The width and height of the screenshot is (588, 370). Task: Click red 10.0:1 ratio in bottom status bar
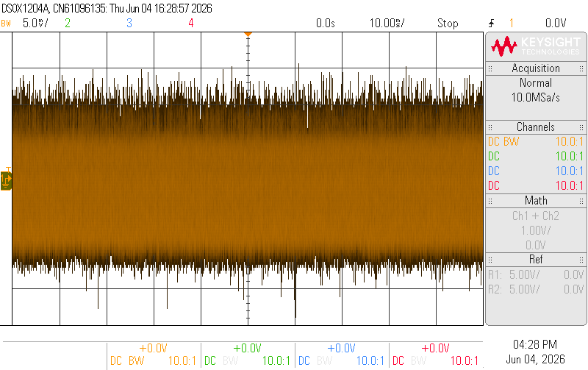(x=465, y=361)
